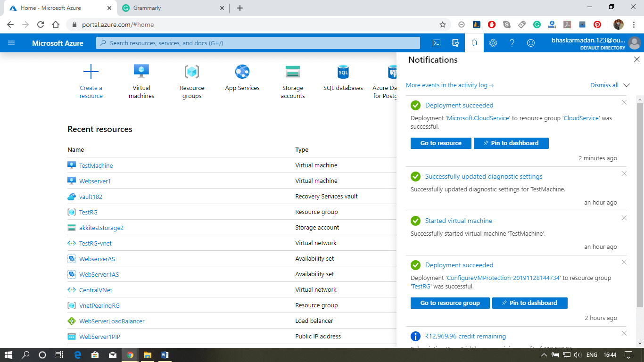Click Started virtual machine notification title
644x362 pixels.
(459, 221)
